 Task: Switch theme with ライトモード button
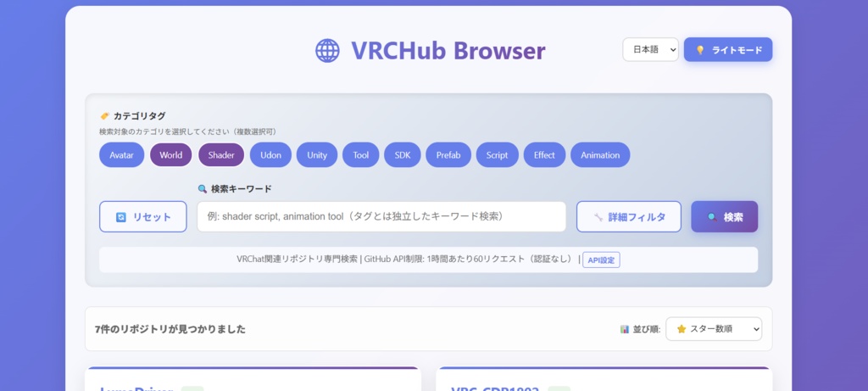pyautogui.click(x=728, y=50)
